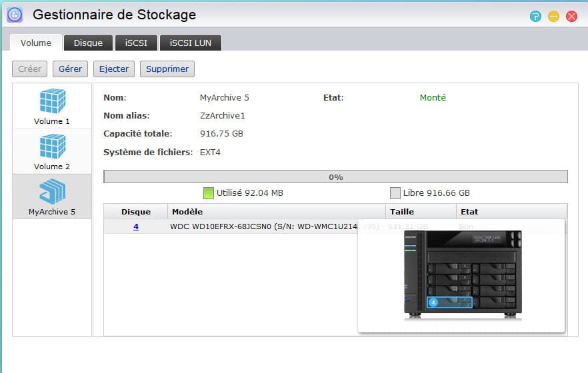Select the Volume 2 cube icon
This screenshot has height=373, width=588.
53,146
